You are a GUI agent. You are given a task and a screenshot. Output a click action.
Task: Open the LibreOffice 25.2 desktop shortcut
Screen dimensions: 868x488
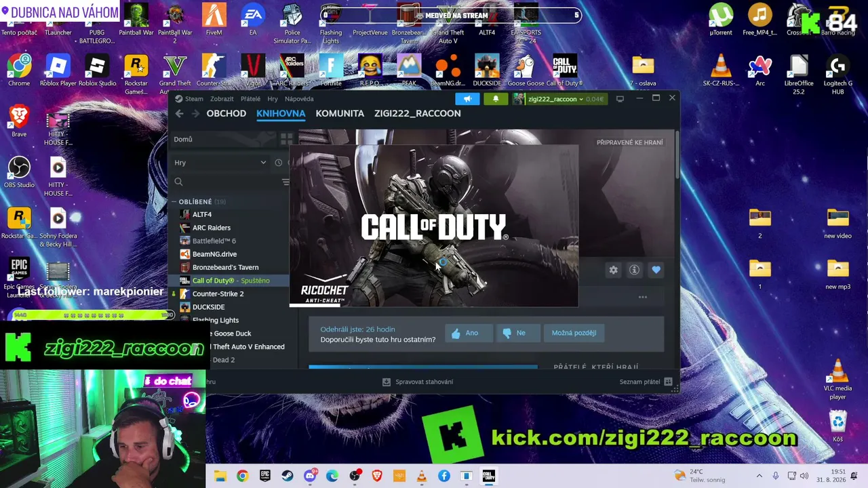(x=799, y=75)
